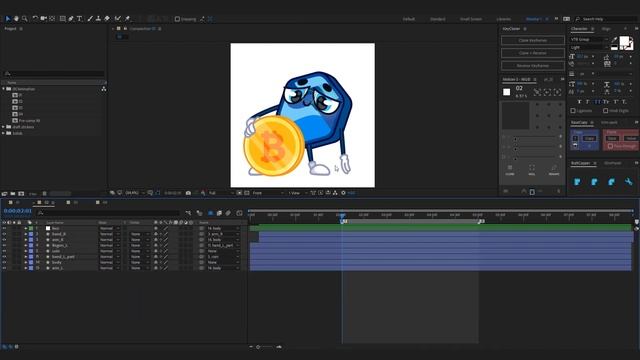Image resolution: width=640 pixels, height=360 pixels.
Task: Select the Roto Brush tool
Action: pyautogui.click(x=118, y=19)
